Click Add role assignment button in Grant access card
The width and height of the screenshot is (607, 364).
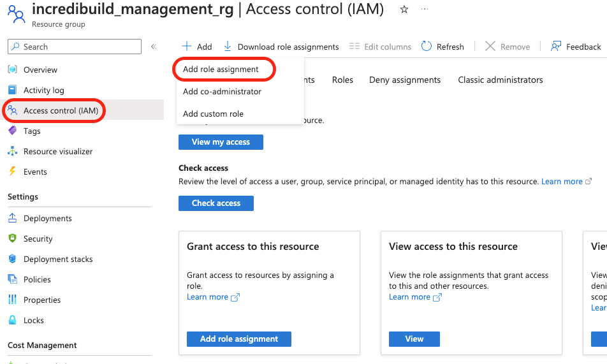[239, 339]
